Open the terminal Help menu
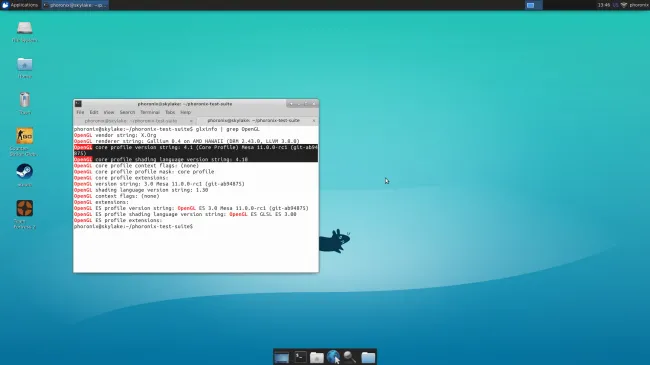Image resolution: width=650 pixels, height=365 pixels. tap(185, 112)
